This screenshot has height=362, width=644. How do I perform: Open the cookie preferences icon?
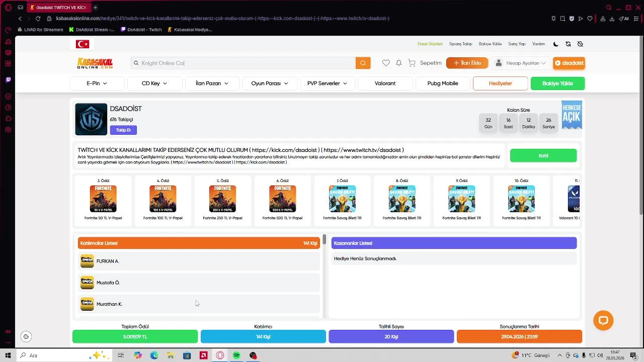pyautogui.click(x=26, y=337)
